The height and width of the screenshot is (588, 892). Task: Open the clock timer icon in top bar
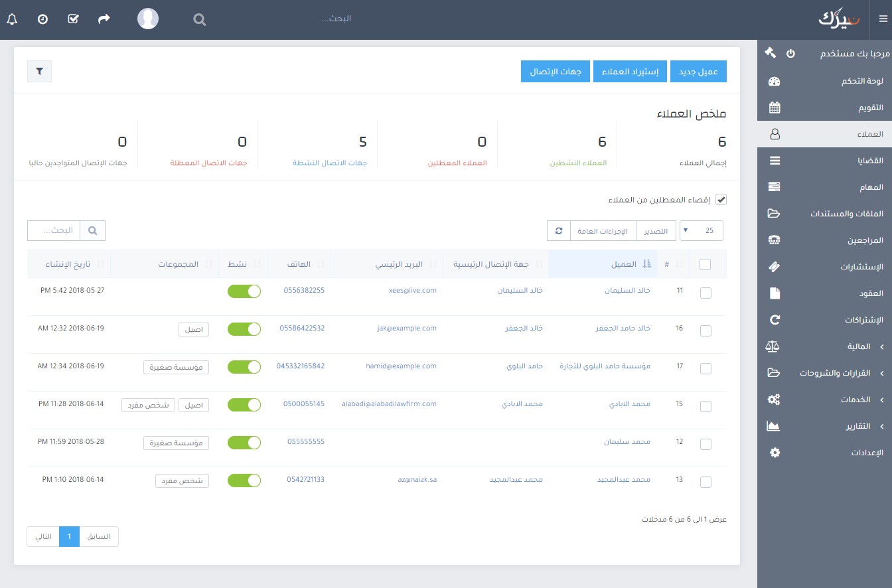coord(42,19)
